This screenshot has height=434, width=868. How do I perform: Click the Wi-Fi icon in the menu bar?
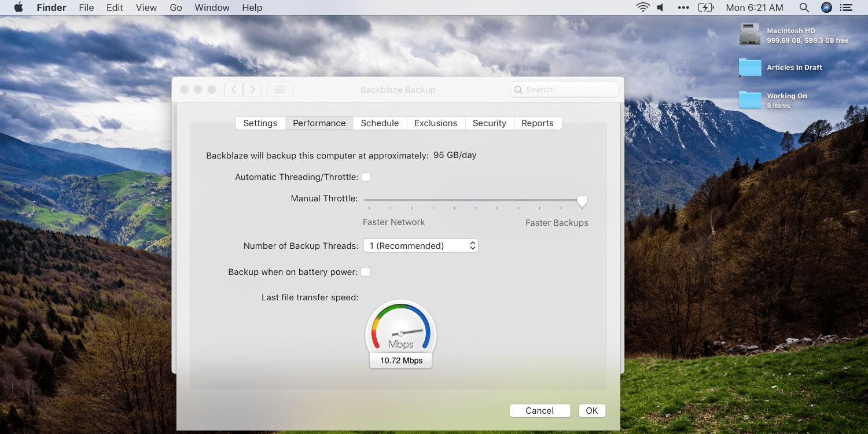coord(643,8)
